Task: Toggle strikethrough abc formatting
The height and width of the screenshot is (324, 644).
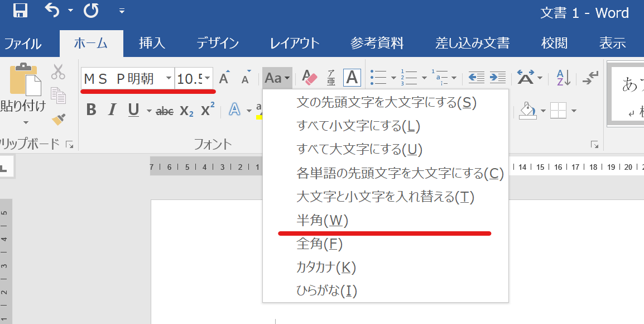Action: tap(165, 111)
